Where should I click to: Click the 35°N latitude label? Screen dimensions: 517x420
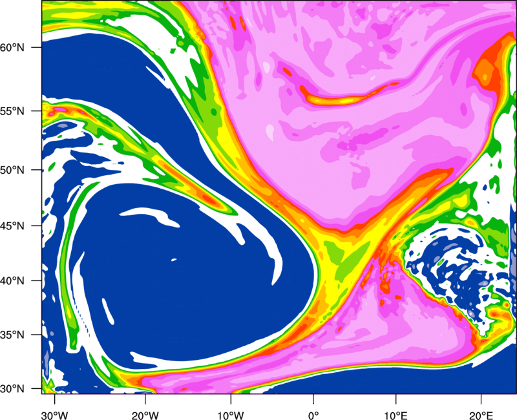(x=12, y=335)
